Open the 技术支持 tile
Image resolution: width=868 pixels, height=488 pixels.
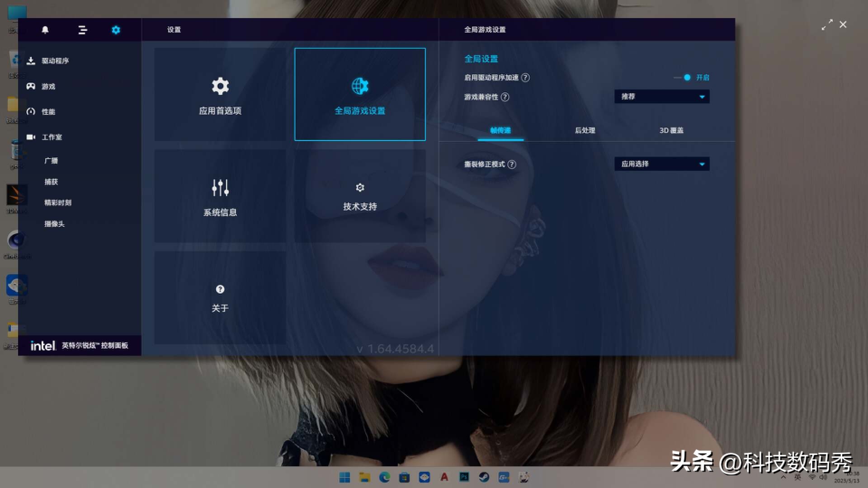pyautogui.click(x=360, y=197)
